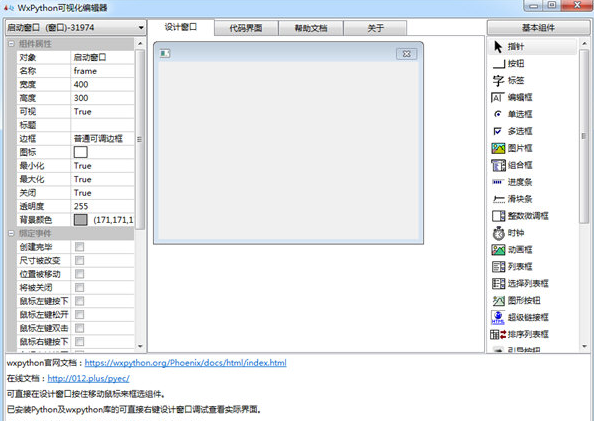This screenshot has width=594, height=421.
Task: Choose the 排序列表框 sorted list component
Action: click(520, 334)
